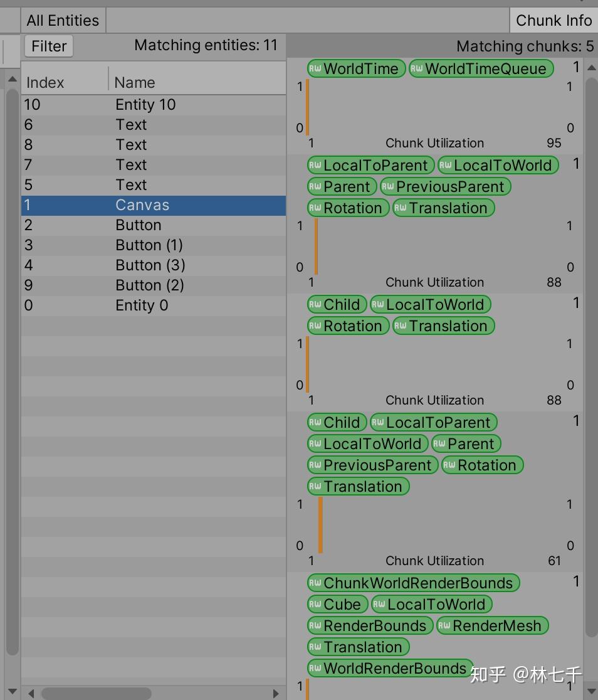Click the ChunkWorldRenderBounds component badge
Screen dimensions: 598x700
(413, 583)
